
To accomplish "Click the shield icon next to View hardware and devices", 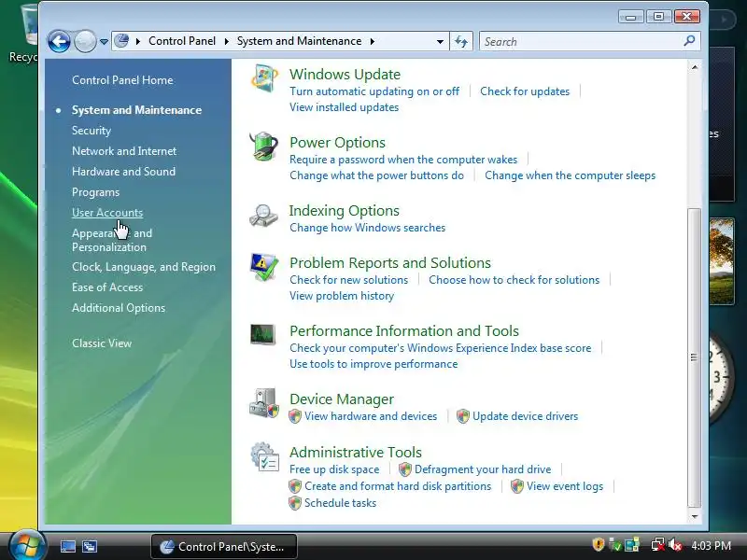I will 295,416.
